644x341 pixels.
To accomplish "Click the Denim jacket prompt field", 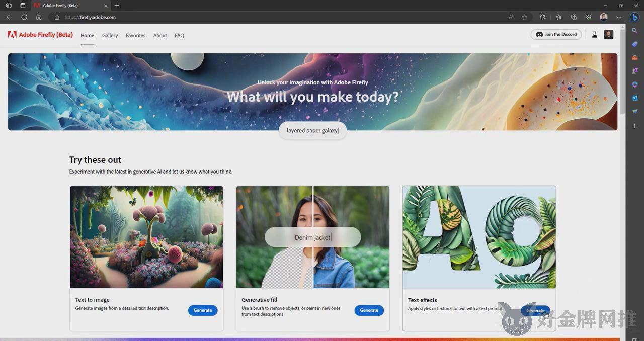I will 312,237.
